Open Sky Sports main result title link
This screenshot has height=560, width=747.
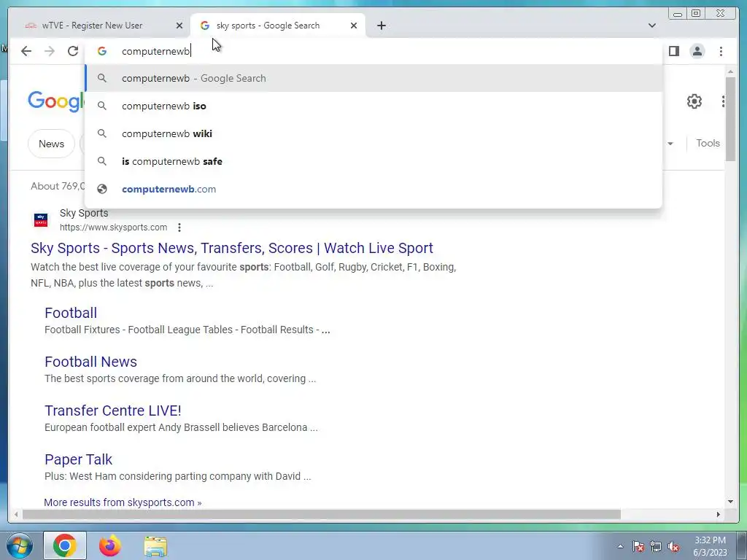coord(232,248)
